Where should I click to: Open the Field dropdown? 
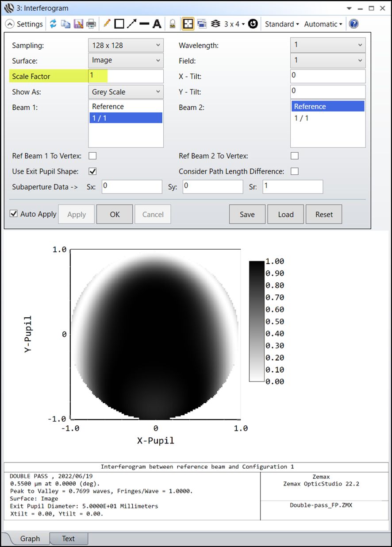[328, 60]
